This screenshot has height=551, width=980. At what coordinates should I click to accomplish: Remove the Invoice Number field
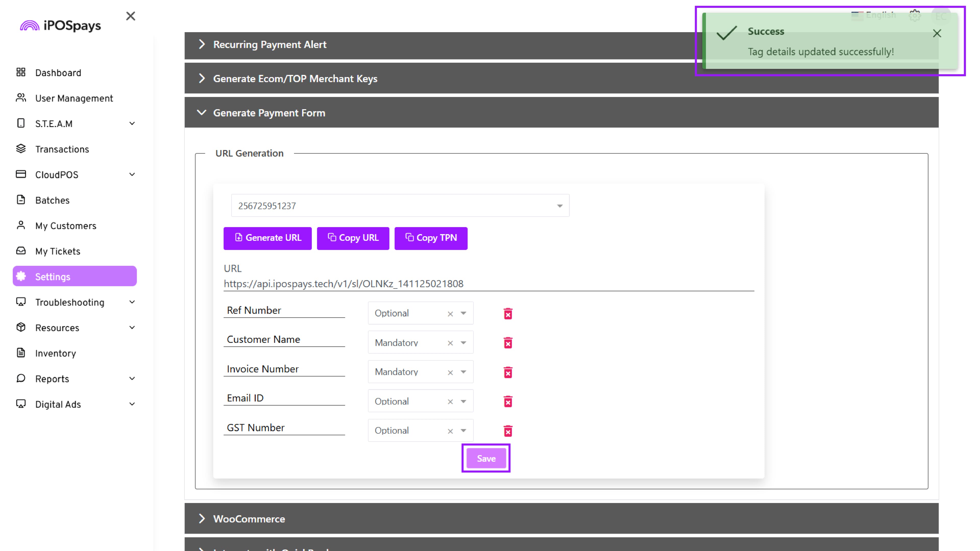[508, 372]
